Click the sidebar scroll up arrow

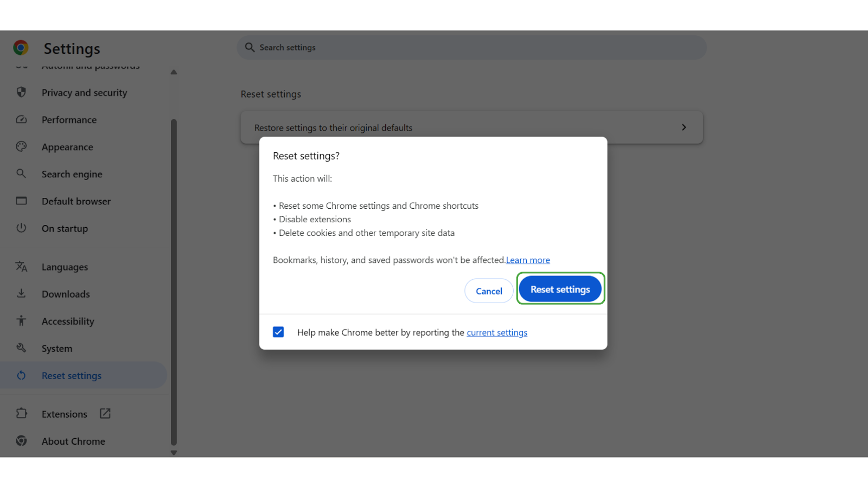point(174,72)
